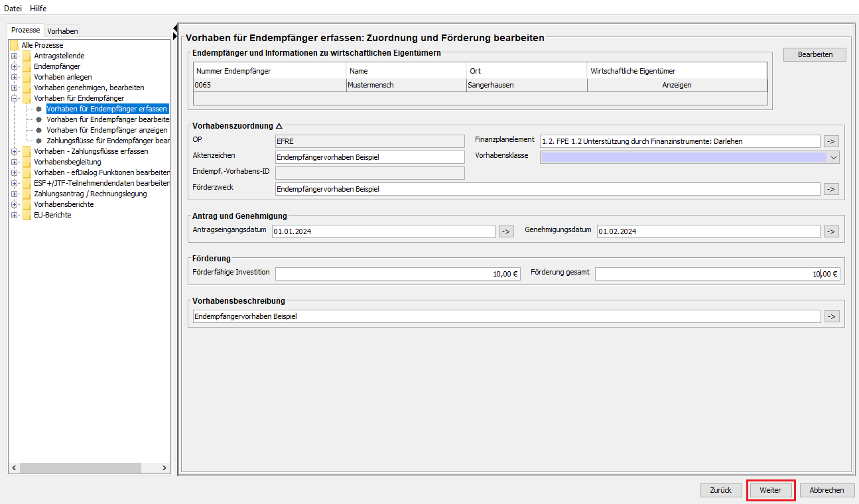Viewport: 859px width, 504px height.
Task: Click the Förderung gesamt amount field
Action: (x=717, y=274)
